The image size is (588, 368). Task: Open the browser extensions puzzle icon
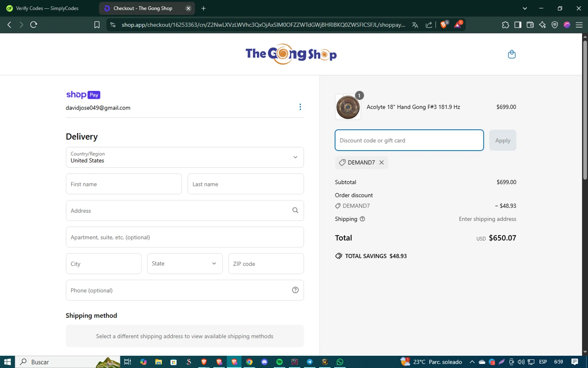tap(505, 25)
